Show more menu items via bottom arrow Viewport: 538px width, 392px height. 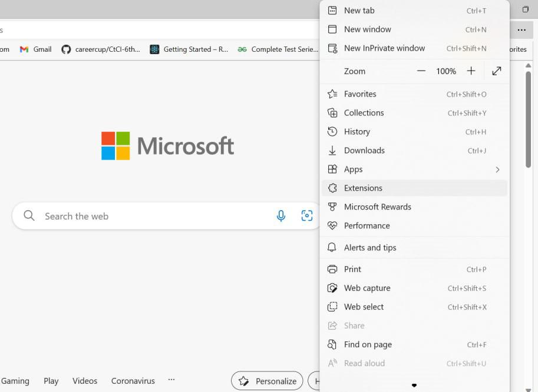pos(414,385)
